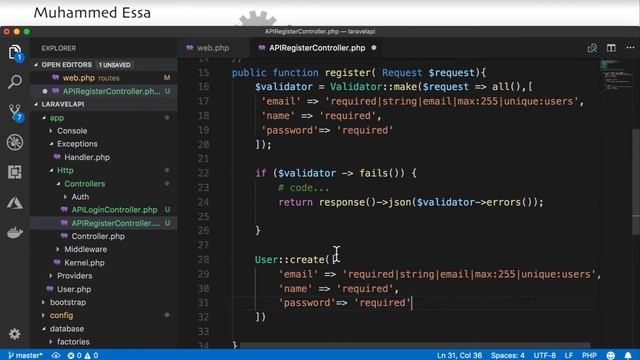
Task: Open the Source Control view icon
Action: click(16, 112)
